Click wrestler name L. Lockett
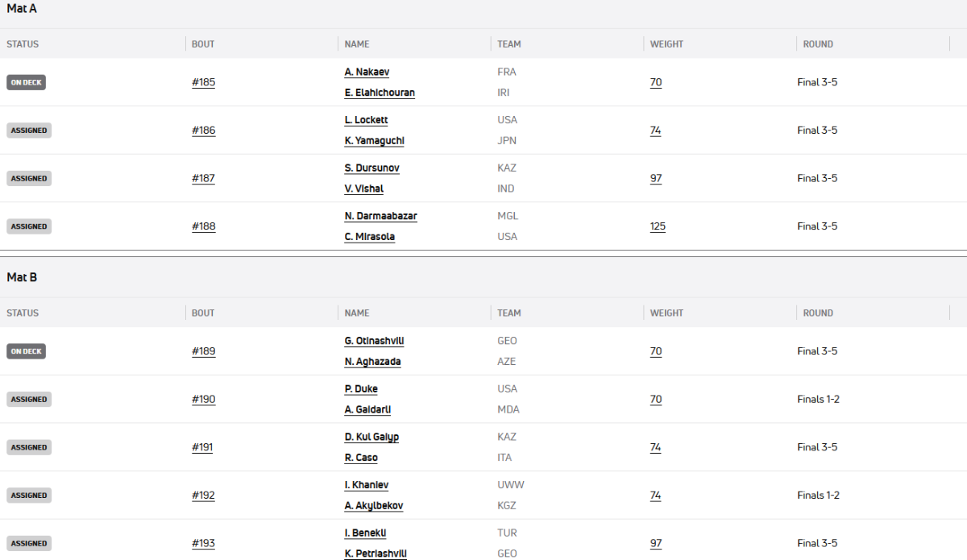 pos(366,120)
